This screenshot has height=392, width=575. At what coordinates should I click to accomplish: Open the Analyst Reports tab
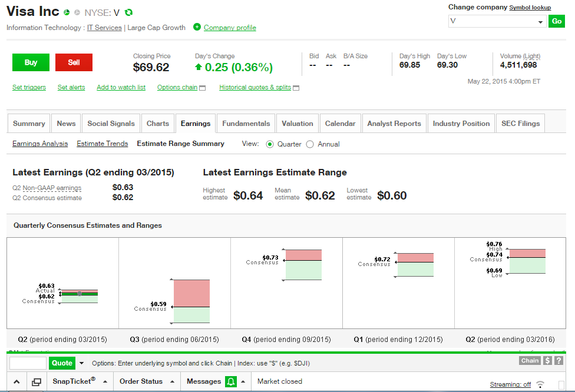click(394, 124)
